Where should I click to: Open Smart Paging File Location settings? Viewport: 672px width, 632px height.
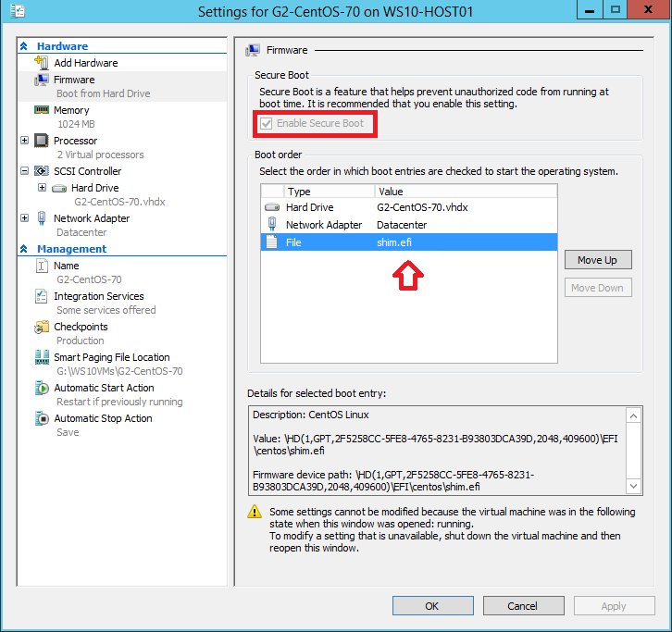click(111, 357)
